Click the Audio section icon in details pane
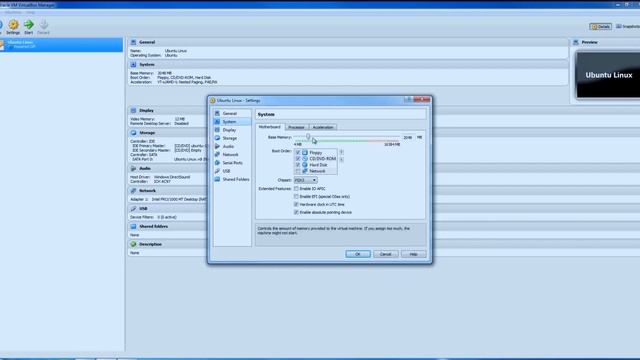The height and width of the screenshot is (360, 640). point(133,168)
